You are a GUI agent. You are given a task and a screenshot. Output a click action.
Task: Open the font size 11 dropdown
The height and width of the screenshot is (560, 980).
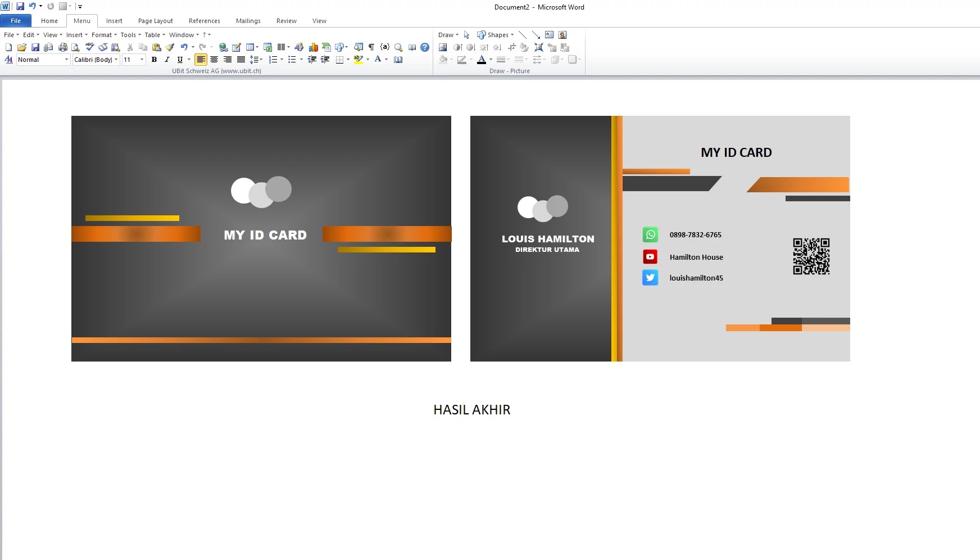coord(142,60)
